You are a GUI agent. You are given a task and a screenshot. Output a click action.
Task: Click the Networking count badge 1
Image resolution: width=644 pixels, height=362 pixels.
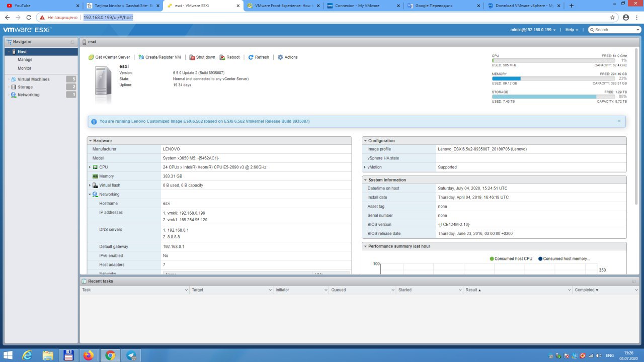71,95
